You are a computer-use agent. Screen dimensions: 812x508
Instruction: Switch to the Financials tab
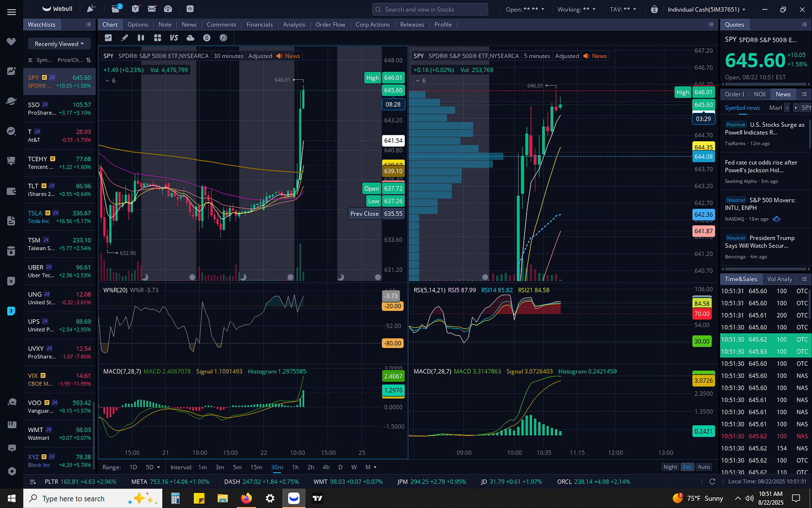pyautogui.click(x=259, y=25)
